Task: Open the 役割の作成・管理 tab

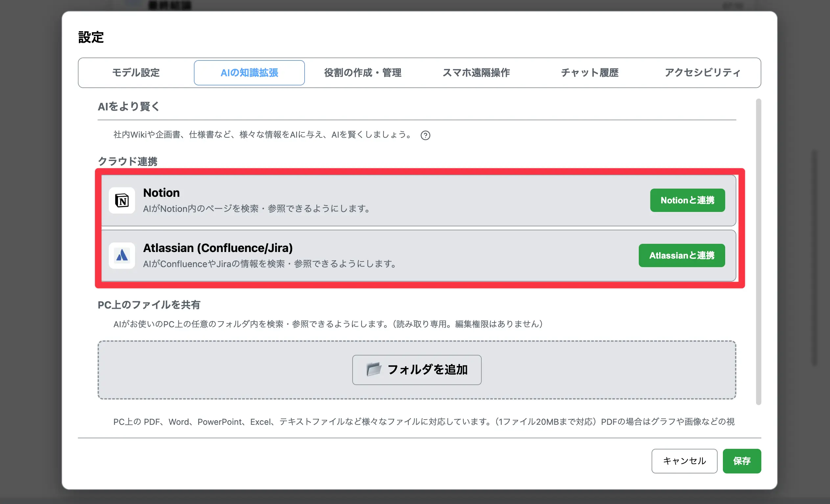Action: (363, 73)
